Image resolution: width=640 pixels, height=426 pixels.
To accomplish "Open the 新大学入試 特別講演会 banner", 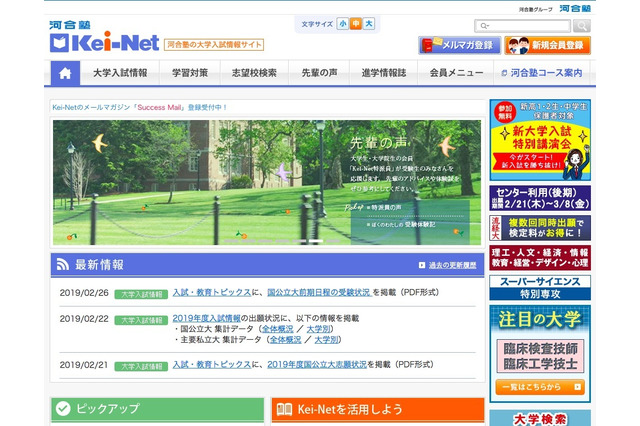I will (540, 140).
